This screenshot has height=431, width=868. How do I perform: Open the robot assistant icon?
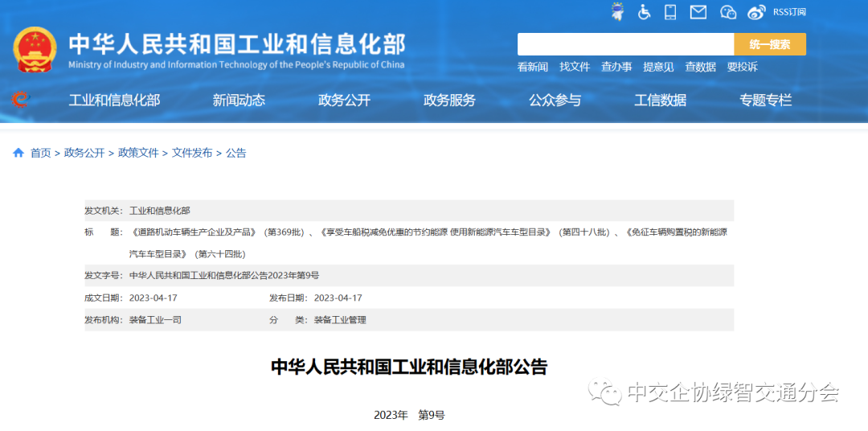(x=616, y=11)
